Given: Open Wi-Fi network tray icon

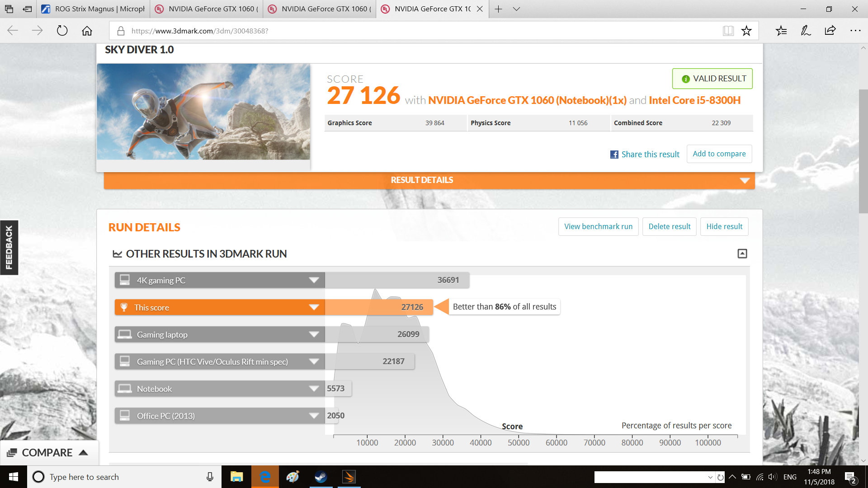Looking at the screenshot, I should 759,477.
